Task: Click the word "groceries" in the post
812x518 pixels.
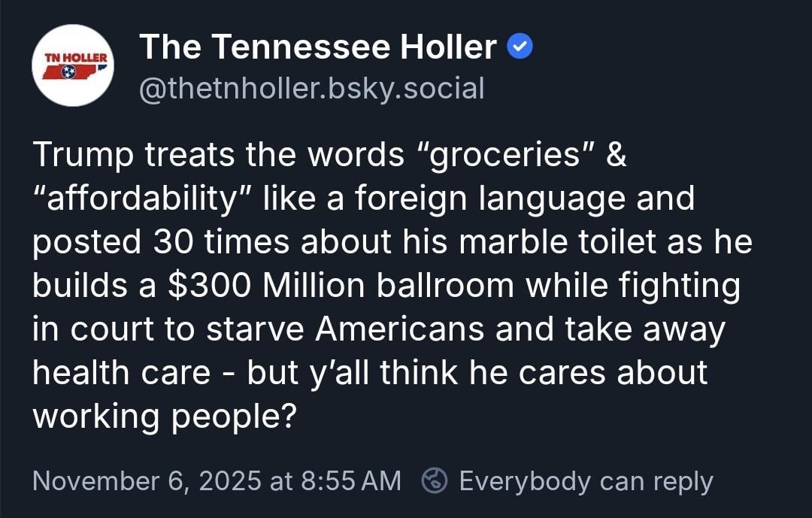Action: [503, 156]
